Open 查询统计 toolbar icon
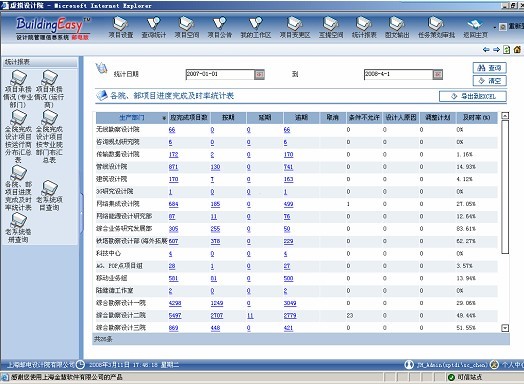Screen dimensions: 524x384 click(x=153, y=27)
